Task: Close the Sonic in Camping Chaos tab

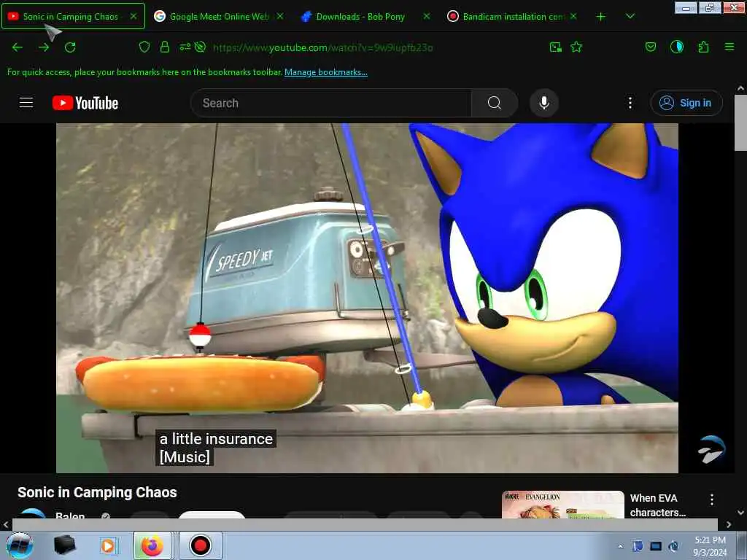Action: pos(133,16)
